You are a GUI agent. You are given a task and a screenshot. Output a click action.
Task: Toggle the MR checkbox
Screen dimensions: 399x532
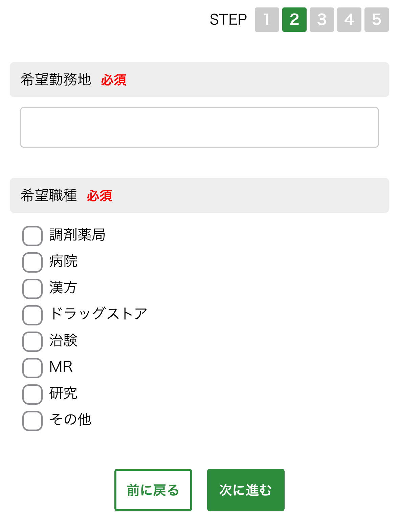point(32,368)
